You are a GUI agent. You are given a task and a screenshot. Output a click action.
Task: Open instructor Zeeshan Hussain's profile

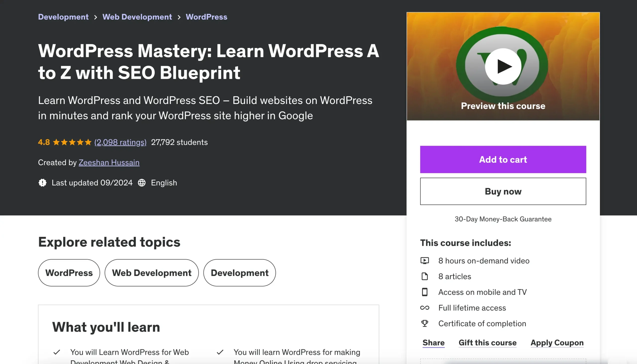(x=109, y=162)
